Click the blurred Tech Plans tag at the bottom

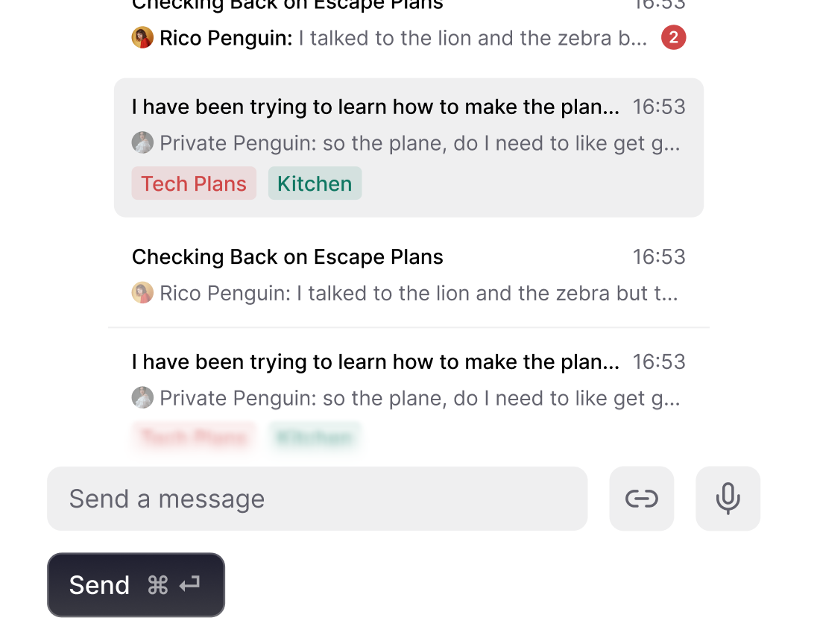pyautogui.click(x=194, y=437)
